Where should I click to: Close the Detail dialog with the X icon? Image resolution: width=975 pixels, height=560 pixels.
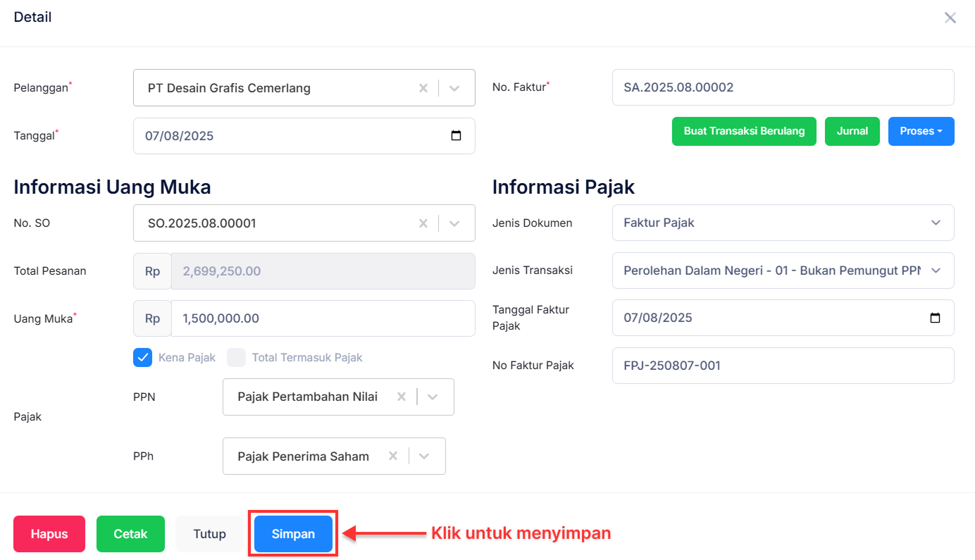(x=950, y=18)
